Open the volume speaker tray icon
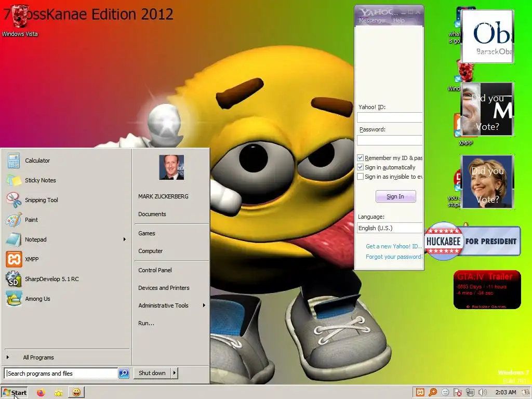The image size is (532, 399). [483, 393]
